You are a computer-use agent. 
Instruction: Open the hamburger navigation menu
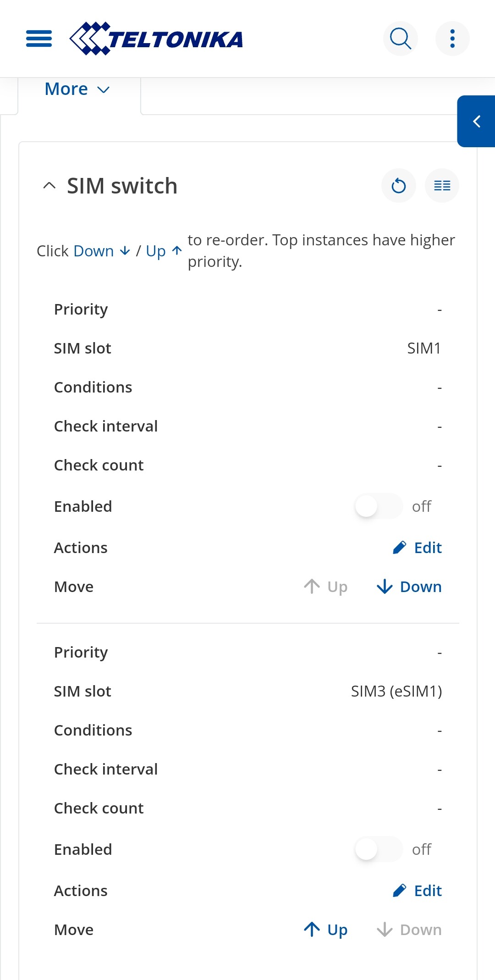[x=39, y=39]
